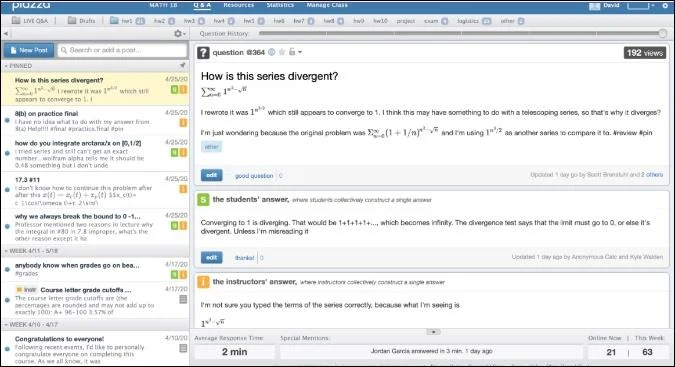Click the New Post button
This screenshot has width=675, height=367.
tap(29, 50)
